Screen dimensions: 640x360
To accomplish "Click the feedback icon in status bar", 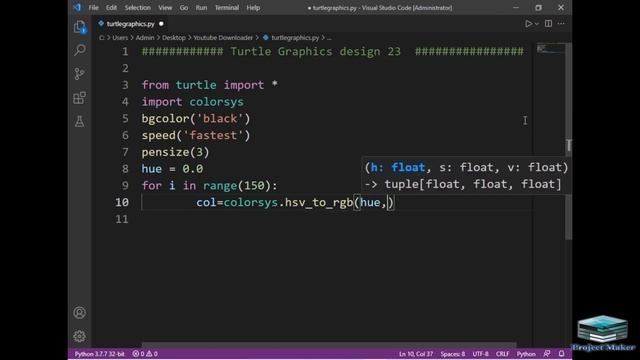I will pyautogui.click(x=547, y=354).
